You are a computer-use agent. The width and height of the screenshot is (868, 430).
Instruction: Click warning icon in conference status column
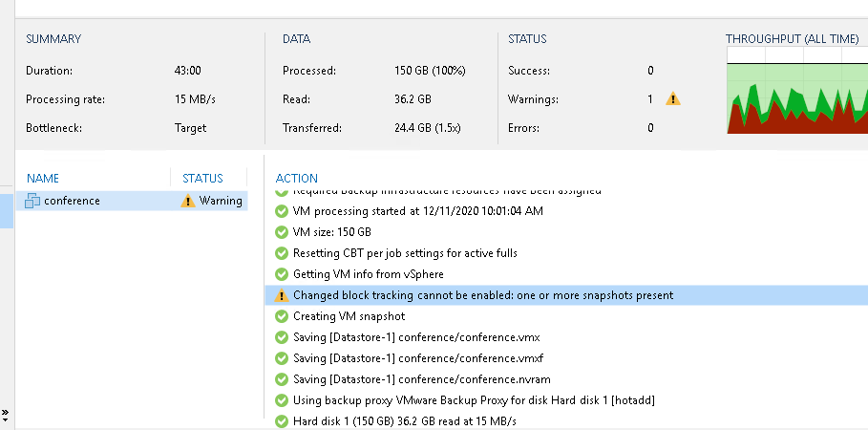click(x=187, y=201)
